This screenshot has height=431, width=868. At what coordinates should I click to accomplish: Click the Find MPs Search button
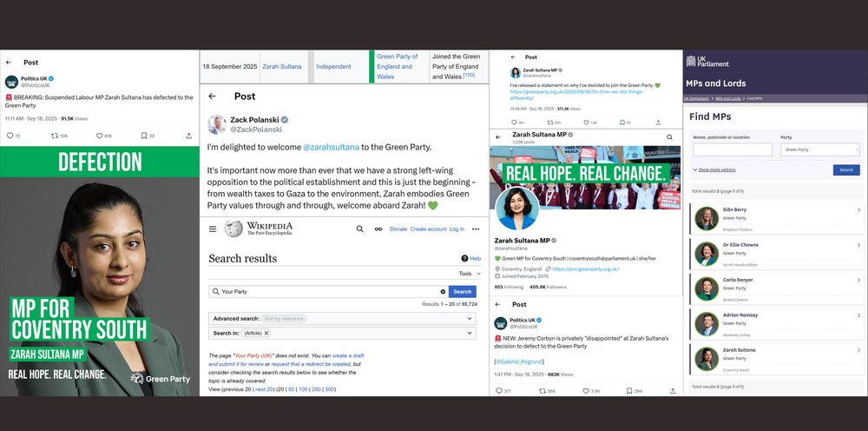coord(846,170)
